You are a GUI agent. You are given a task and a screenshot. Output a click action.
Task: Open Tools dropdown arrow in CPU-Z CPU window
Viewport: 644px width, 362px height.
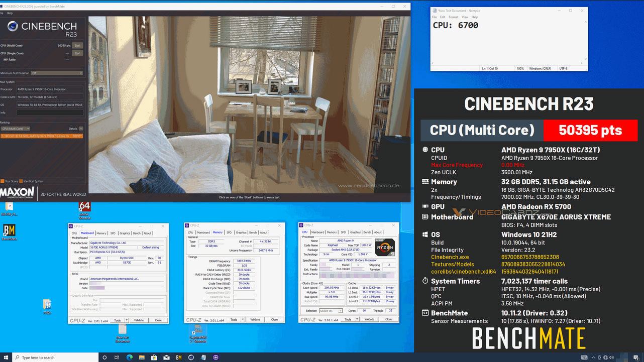357,319
